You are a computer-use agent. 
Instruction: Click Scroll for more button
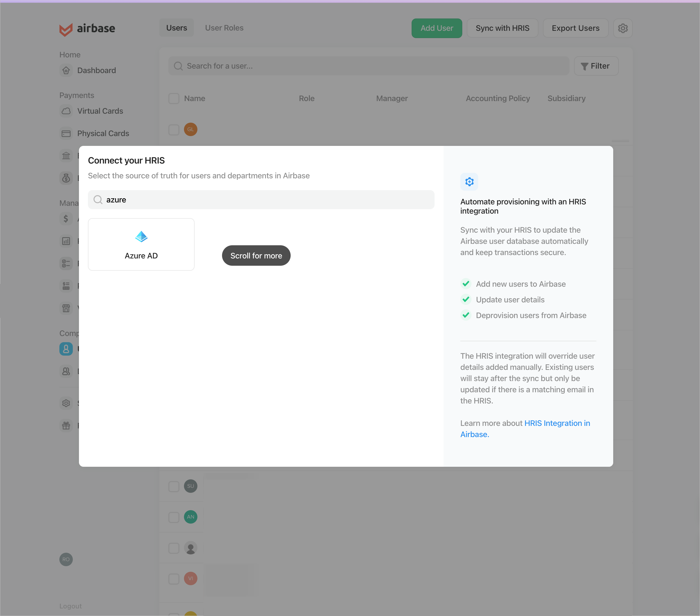click(x=256, y=255)
